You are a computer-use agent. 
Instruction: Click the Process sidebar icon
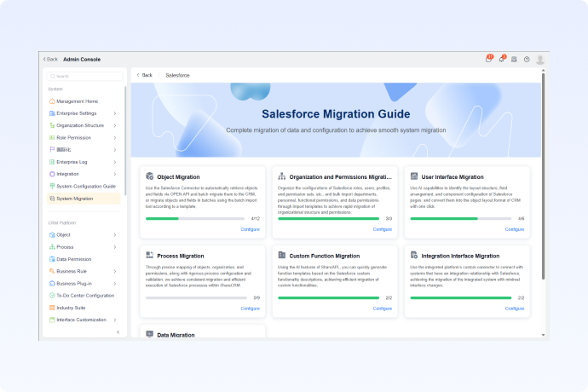(52, 247)
